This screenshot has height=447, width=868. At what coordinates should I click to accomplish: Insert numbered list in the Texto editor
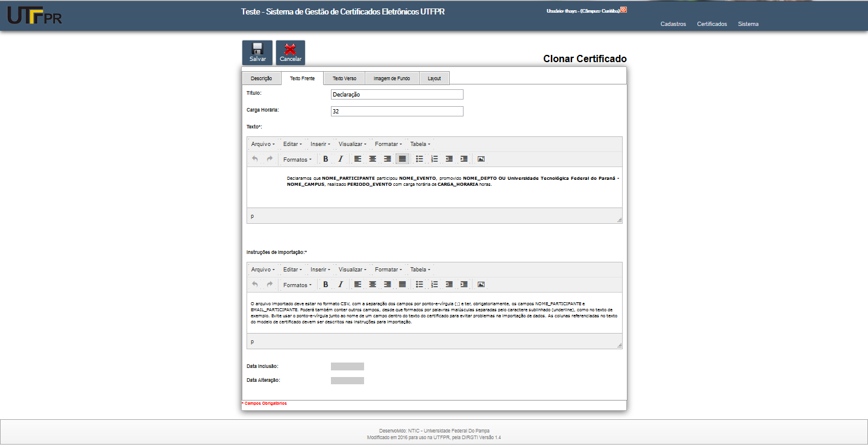tap(435, 159)
